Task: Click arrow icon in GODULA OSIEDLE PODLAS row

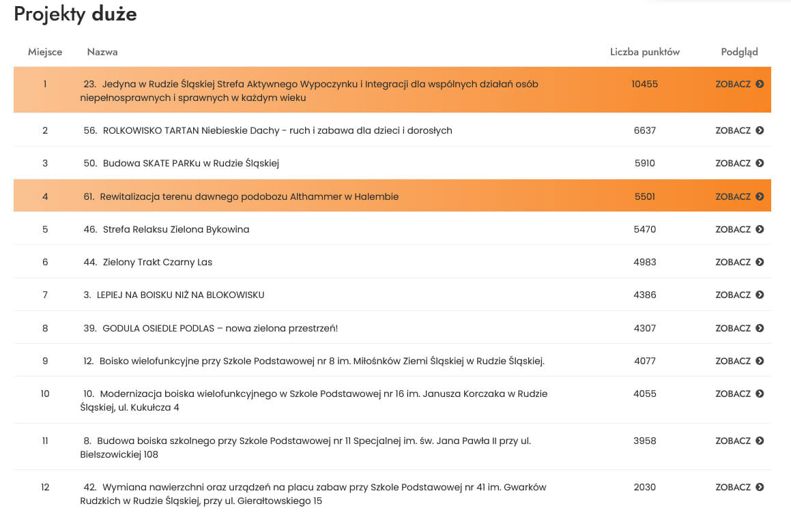Action: (x=760, y=329)
